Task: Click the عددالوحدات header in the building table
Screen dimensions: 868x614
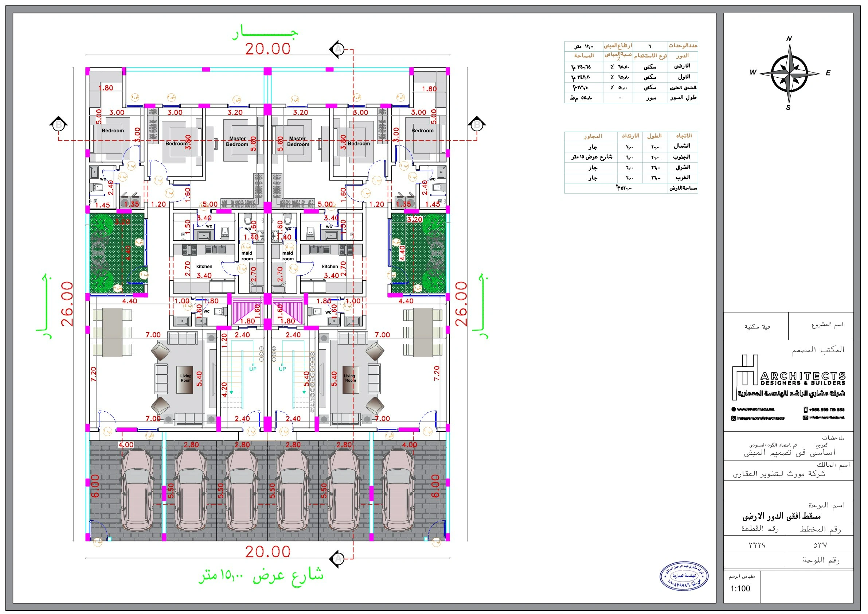Action: coord(683,46)
